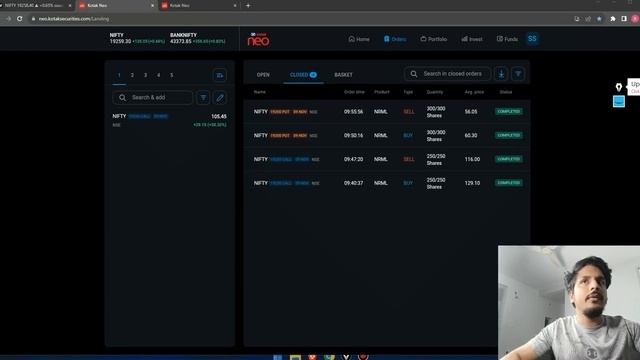Open the order placed at 09:50:16
The image size is (640, 360).
[x=387, y=136]
